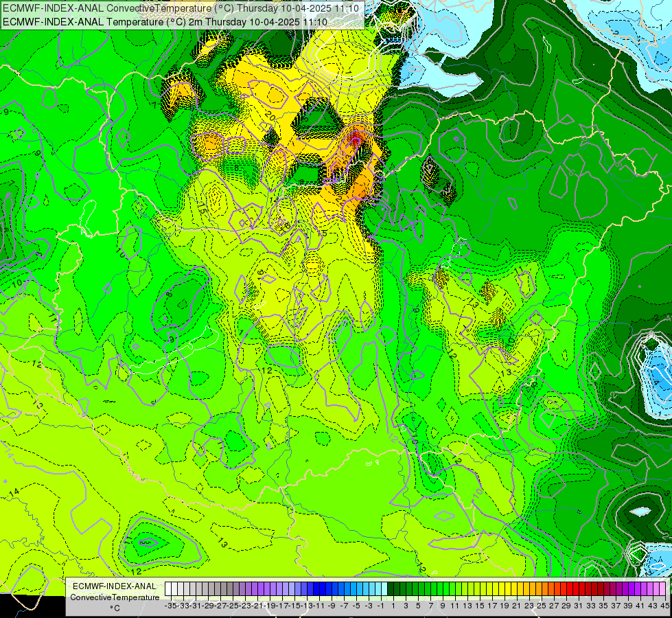Select the last pink swatch of the legend
The height and width of the screenshot is (618, 672).
pos(662,588)
